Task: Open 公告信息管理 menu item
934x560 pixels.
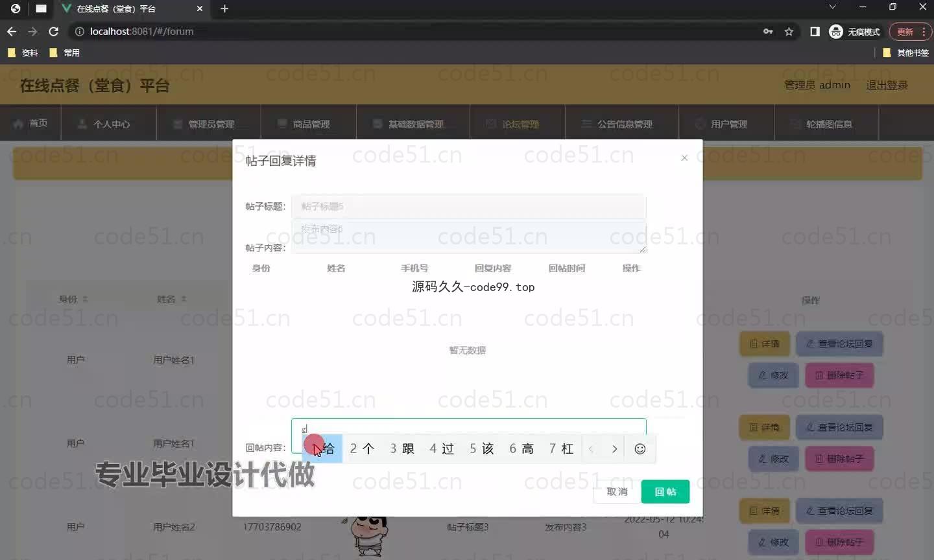Action: point(617,124)
